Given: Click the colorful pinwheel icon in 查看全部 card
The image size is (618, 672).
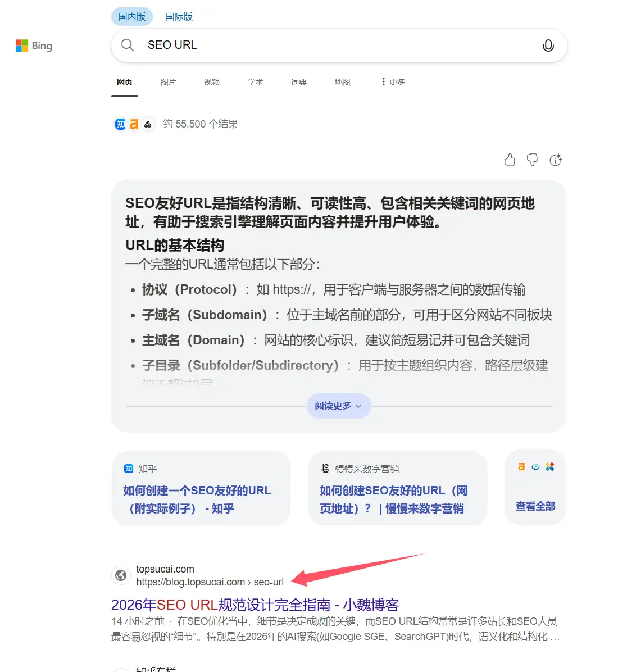Looking at the screenshot, I should (x=550, y=467).
